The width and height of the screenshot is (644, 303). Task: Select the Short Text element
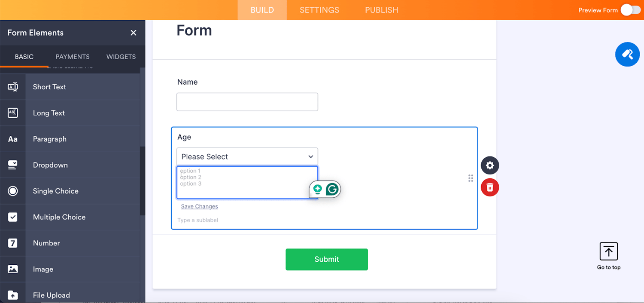click(x=49, y=86)
